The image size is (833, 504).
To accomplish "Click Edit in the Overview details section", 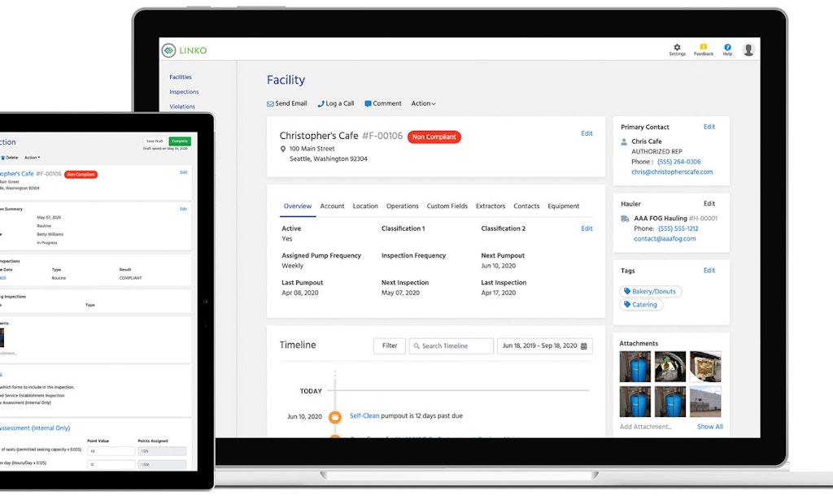I will (587, 229).
